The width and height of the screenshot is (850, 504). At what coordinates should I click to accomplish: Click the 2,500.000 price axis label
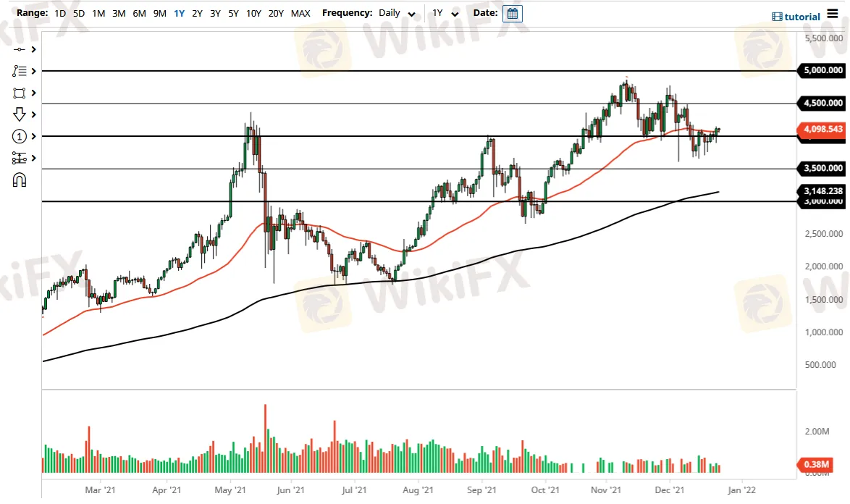[x=824, y=234]
